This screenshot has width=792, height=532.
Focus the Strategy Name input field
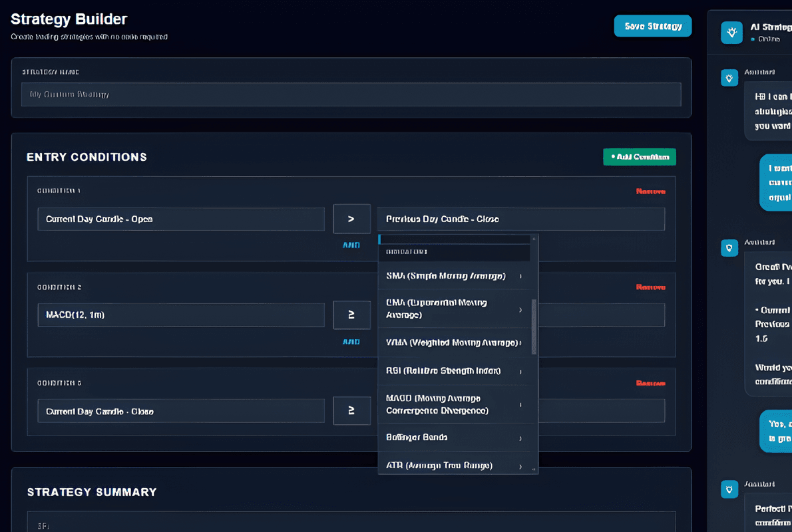point(351,94)
